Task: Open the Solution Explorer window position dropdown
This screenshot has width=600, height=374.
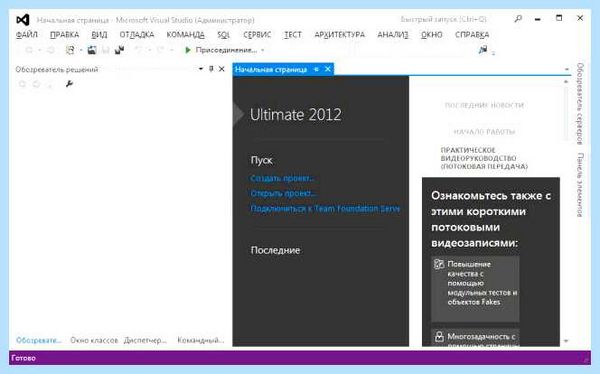Action: (201, 69)
